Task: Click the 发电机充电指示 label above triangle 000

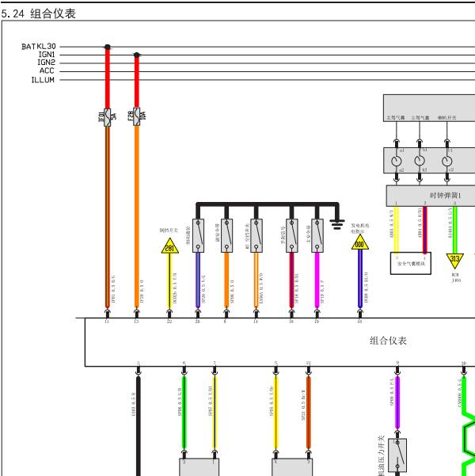Action: [360, 228]
